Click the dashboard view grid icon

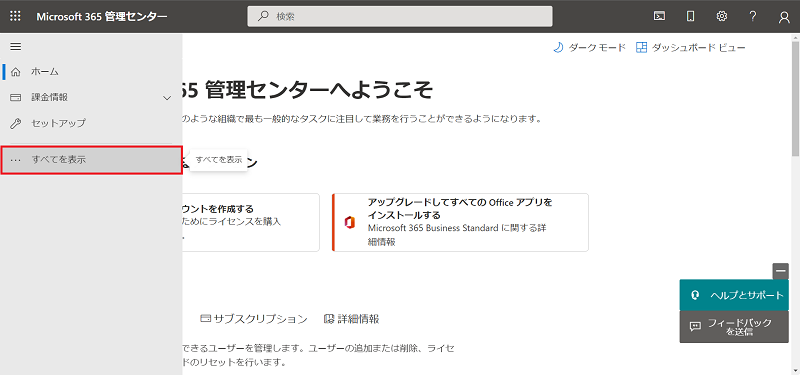[641, 47]
